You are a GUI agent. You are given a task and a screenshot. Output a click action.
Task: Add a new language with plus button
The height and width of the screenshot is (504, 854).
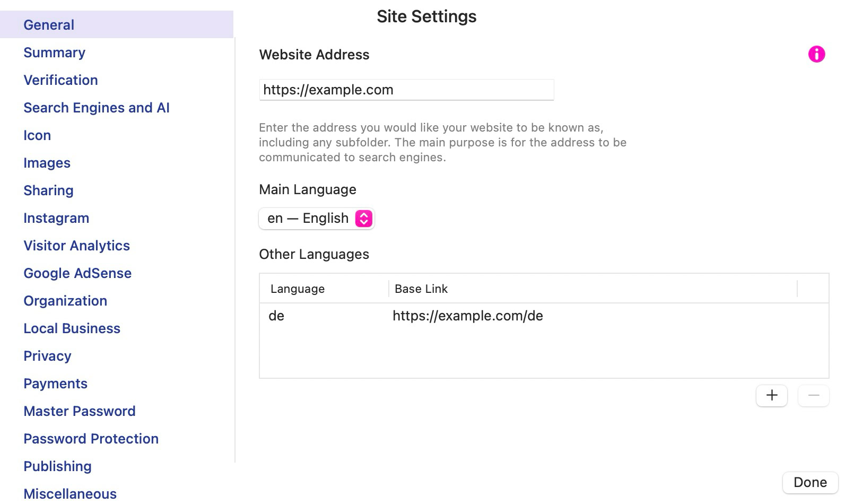point(771,395)
